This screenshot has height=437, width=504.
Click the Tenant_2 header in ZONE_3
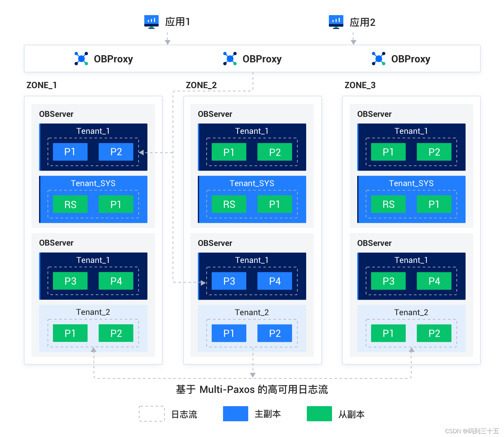(411, 312)
